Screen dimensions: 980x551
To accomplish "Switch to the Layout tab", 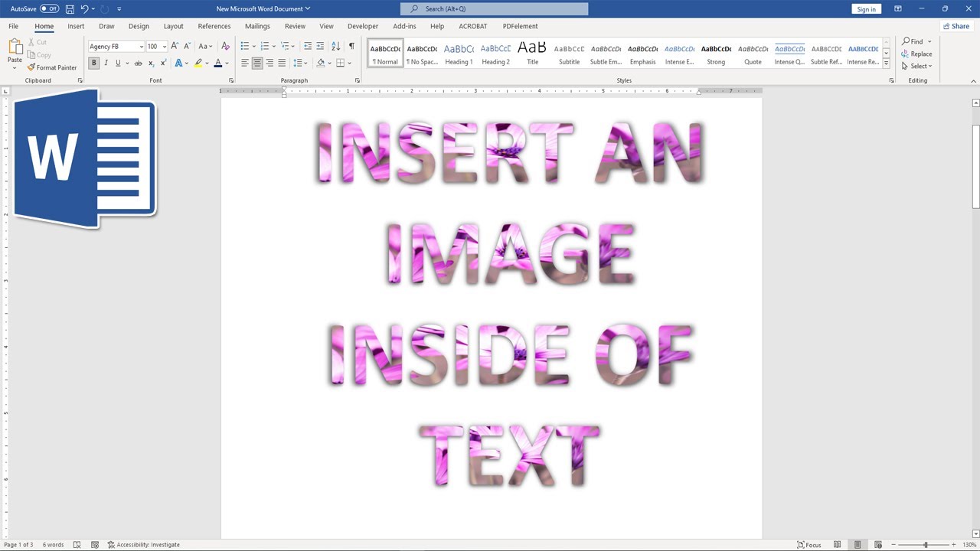I will tap(174, 26).
